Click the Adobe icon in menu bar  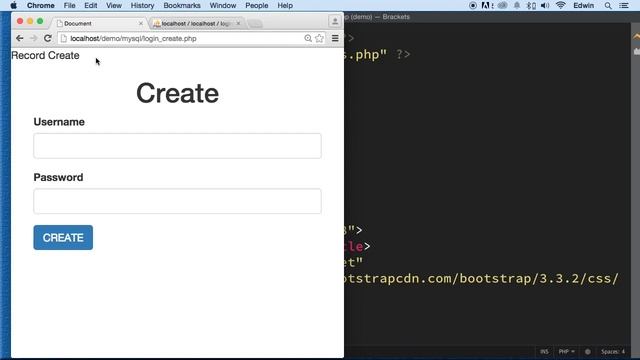(487, 5)
